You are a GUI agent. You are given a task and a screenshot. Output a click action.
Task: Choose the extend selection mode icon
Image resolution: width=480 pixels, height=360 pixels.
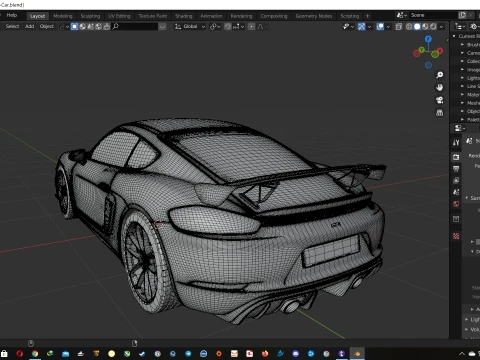[82, 26]
